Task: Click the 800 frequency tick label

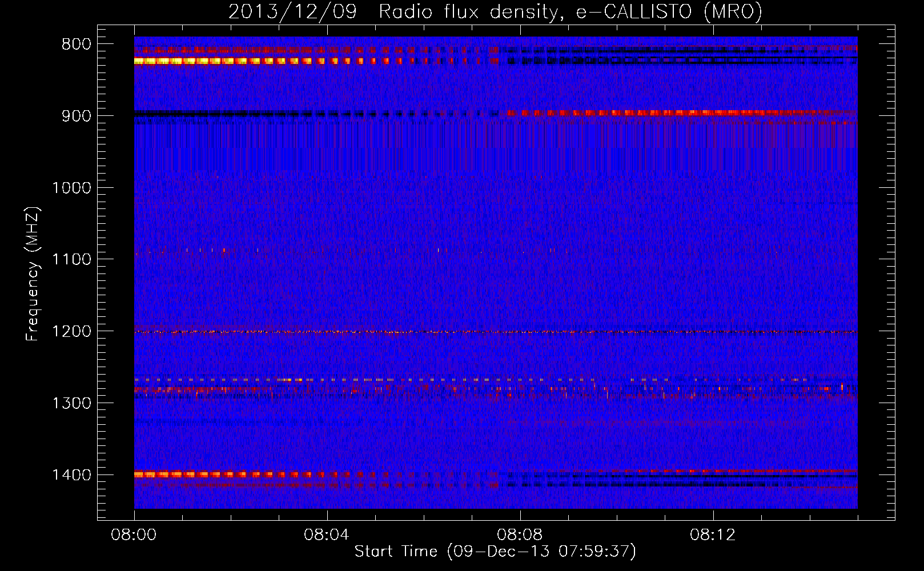Action: point(77,45)
